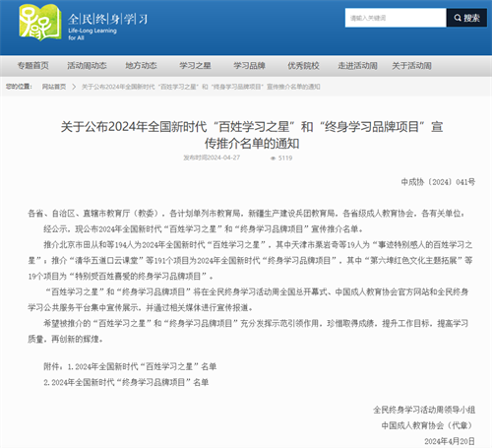Click the date 2024年4月20日
This screenshot has width=492, height=448.
450,441
